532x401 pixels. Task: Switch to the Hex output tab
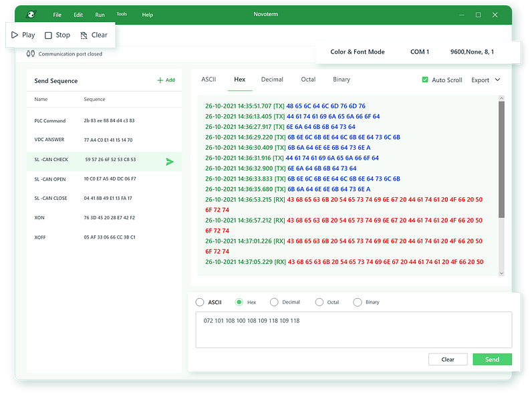click(x=239, y=80)
